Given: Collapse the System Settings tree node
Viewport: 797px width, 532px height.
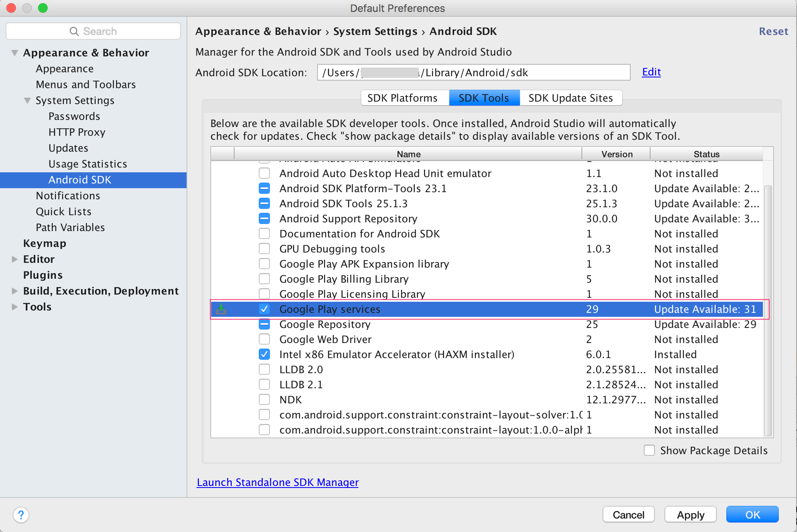Looking at the screenshot, I should 27,100.
